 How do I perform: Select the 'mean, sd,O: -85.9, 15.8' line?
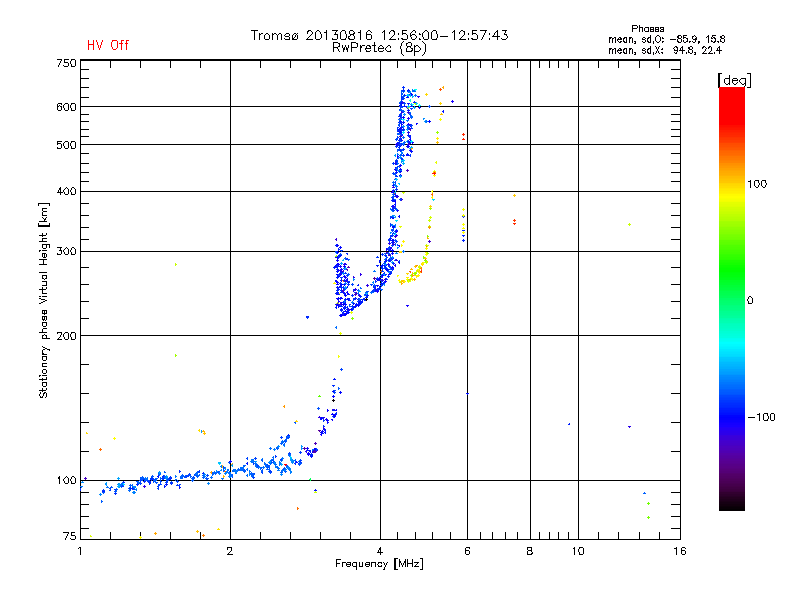click(x=666, y=39)
